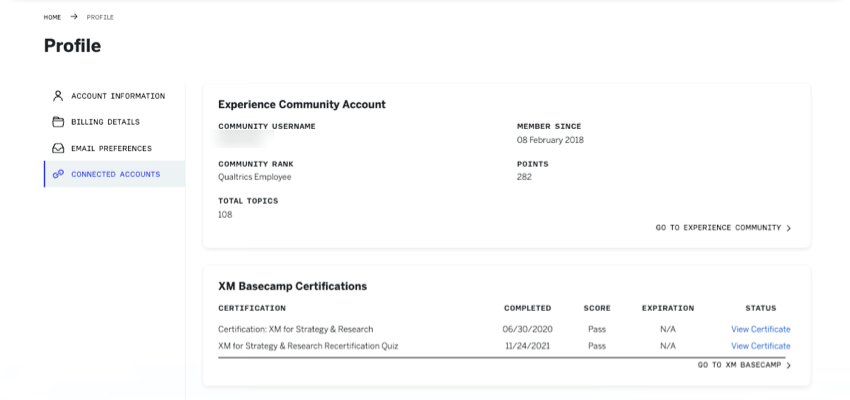Click the breadcrumb arrow after Home
850x400 pixels.
point(74,17)
